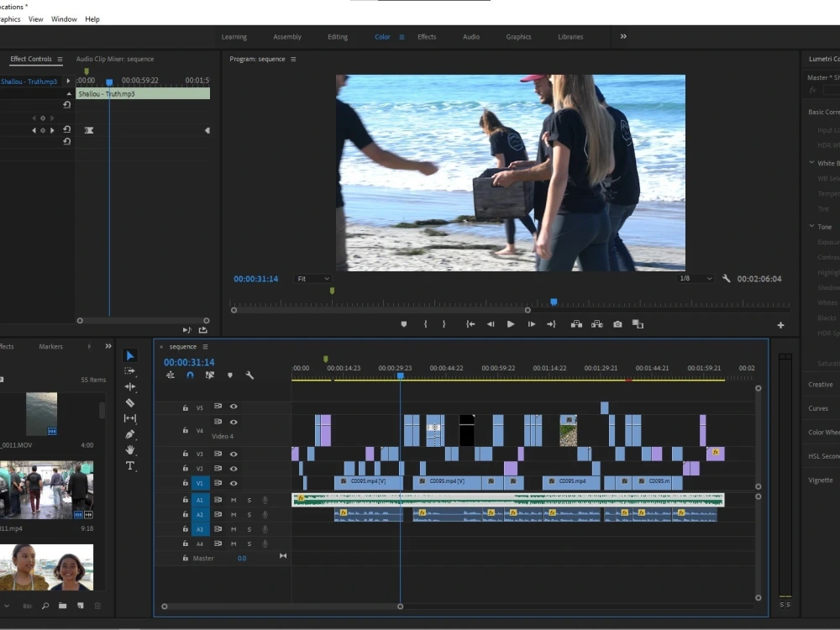Toggle nest-or-individual-clips insert button
Viewport: 840px width, 630px height.
[171, 375]
